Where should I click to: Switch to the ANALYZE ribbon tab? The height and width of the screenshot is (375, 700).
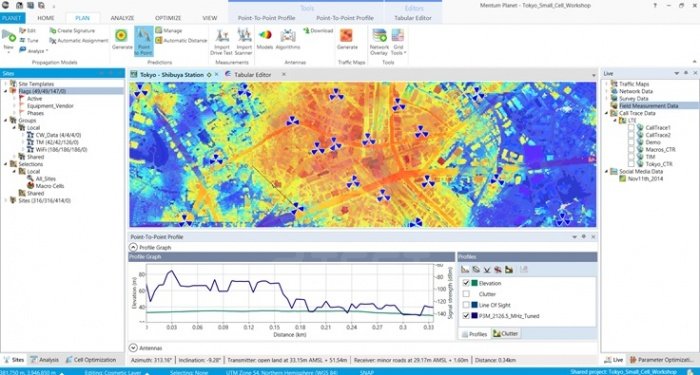[122, 18]
